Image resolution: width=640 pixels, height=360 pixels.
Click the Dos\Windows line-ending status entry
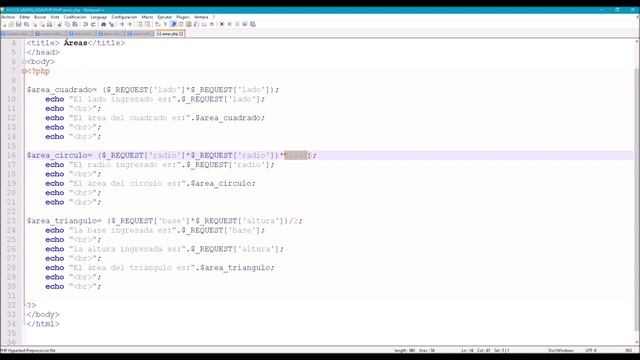pyautogui.click(x=561, y=350)
